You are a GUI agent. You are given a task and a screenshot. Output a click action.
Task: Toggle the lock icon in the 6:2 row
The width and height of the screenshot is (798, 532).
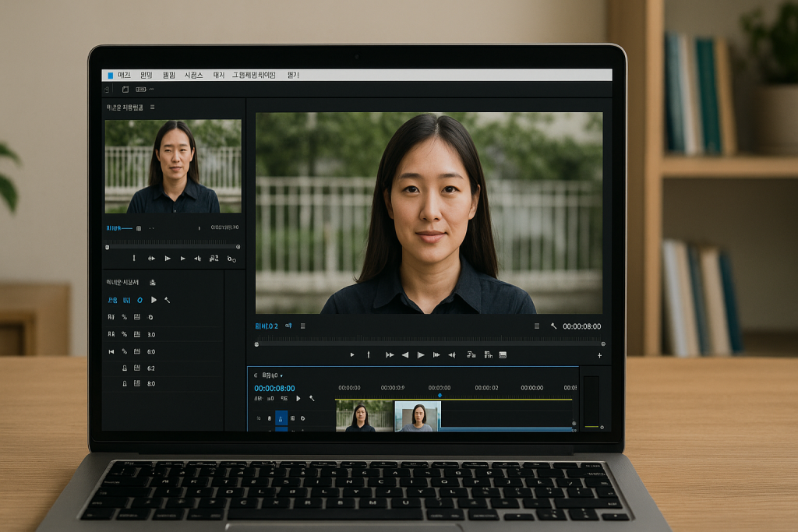[124, 368]
